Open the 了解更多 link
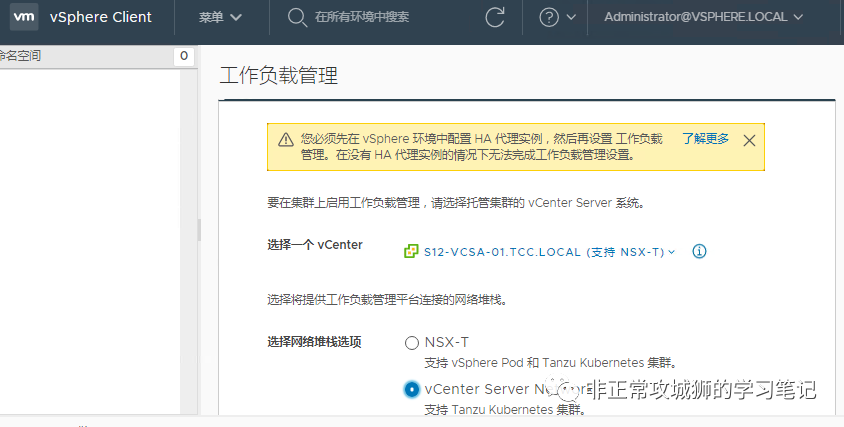Screen dimensions: 844x427 [x=705, y=139]
